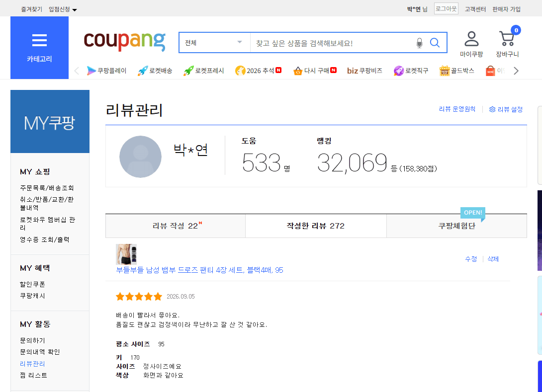Click the search magnifier icon
This screenshot has width=542, height=392.
(x=435, y=43)
